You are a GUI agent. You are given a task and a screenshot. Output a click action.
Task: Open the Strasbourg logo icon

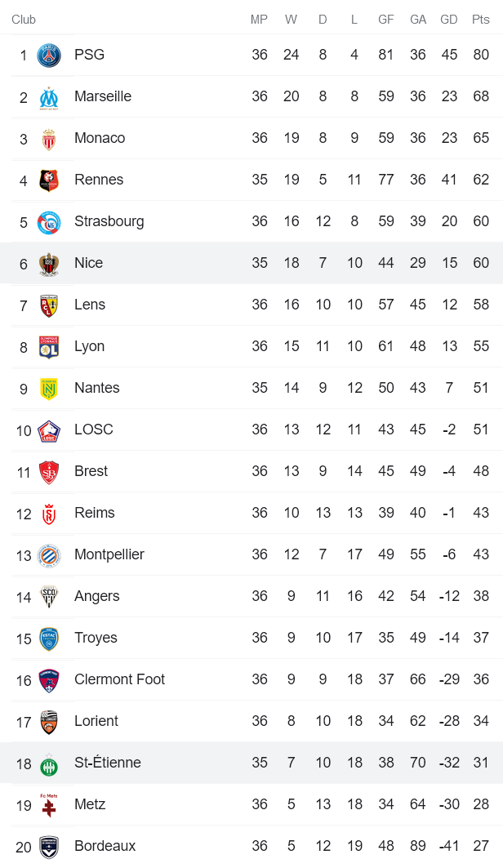click(x=49, y=222)
